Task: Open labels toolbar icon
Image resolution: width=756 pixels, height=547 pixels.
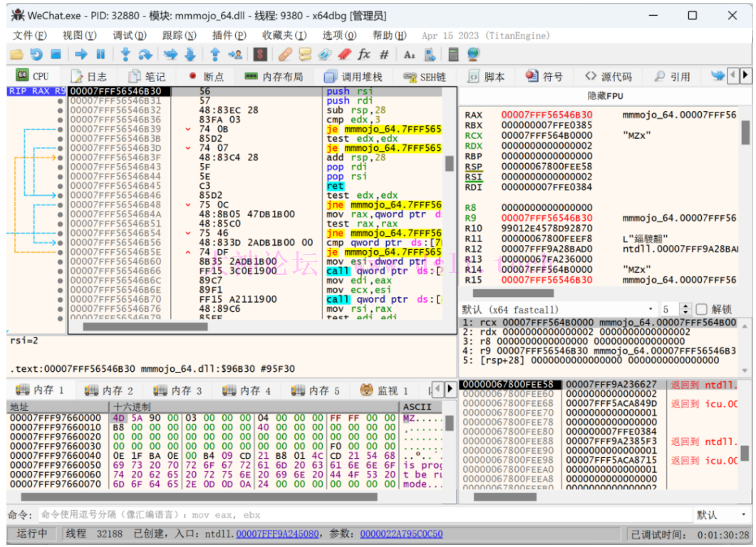Action: point(325,54)
